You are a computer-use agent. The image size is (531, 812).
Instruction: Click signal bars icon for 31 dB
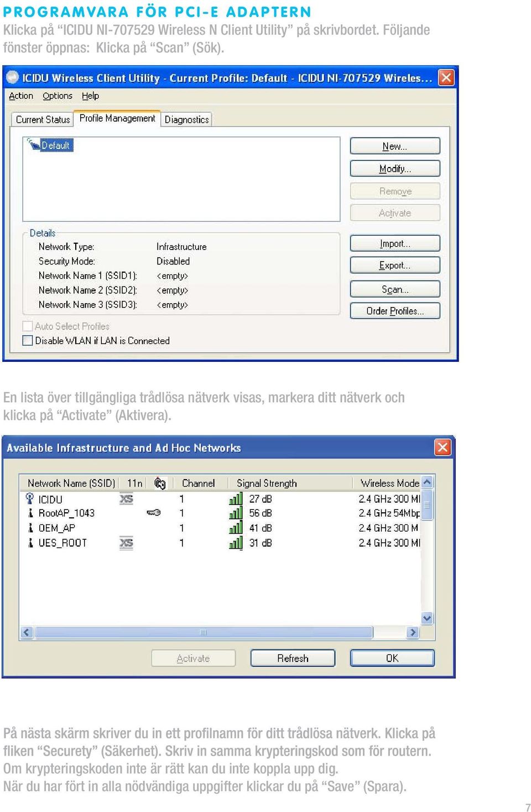point(236,543)
